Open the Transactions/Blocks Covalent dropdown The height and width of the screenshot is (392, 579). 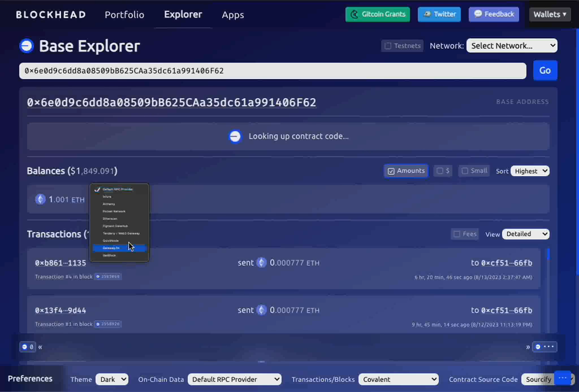tap(399, 379)
